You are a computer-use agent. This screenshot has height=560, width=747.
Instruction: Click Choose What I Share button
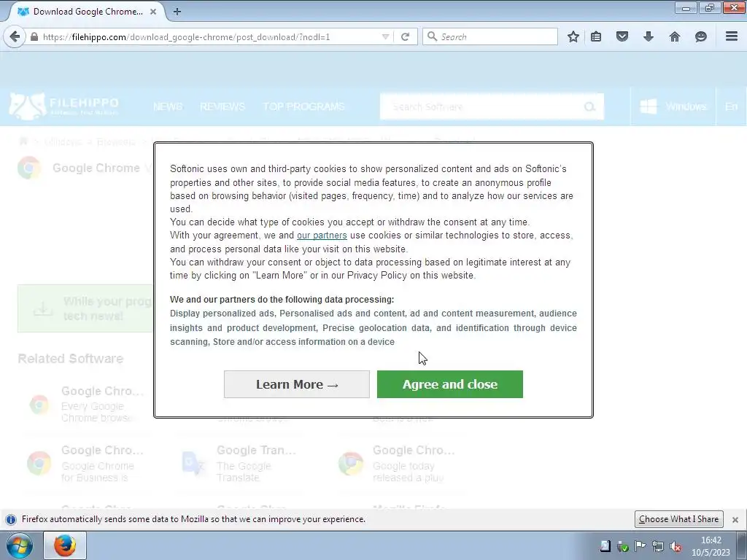(679, 519)
